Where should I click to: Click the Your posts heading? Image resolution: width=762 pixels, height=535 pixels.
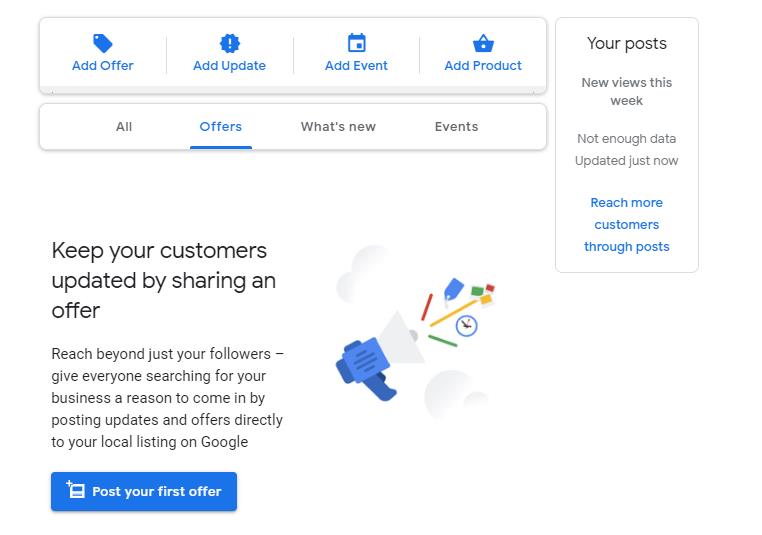point(627,43)
